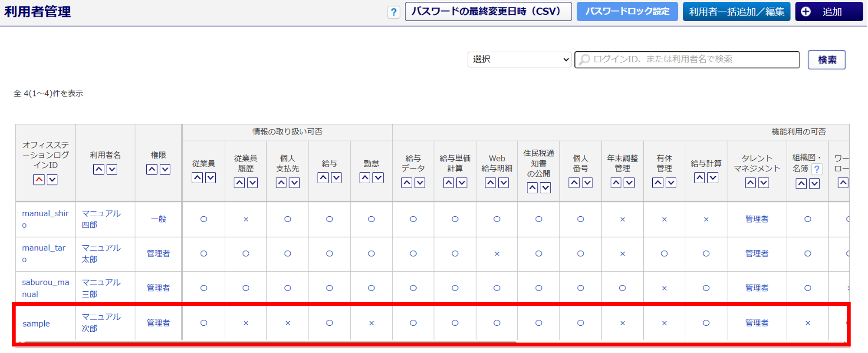
Task: Click 利用者一括追加／編集 button
Action: click(x=736, y=12)
